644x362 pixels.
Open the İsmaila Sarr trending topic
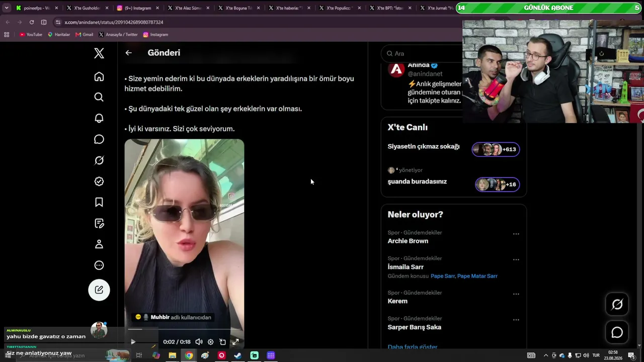point(406,267)
